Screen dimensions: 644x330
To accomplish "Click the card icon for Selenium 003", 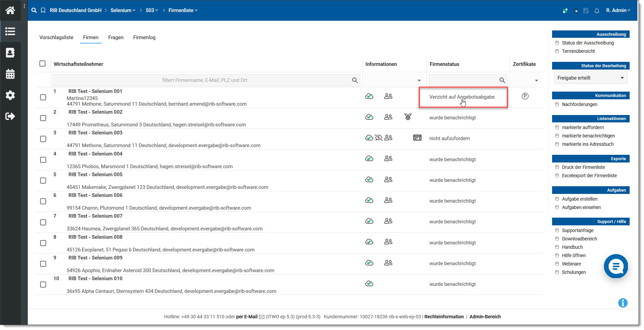I will (417, 138).
